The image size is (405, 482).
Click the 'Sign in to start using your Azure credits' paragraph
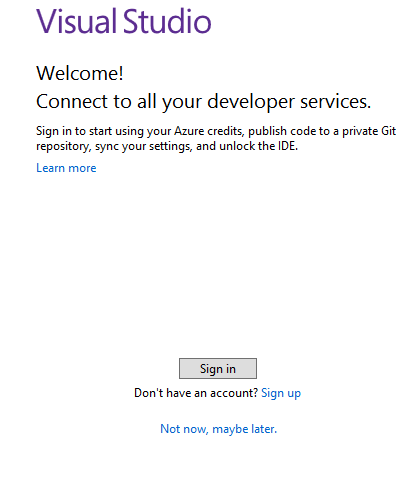pos(216,138)
